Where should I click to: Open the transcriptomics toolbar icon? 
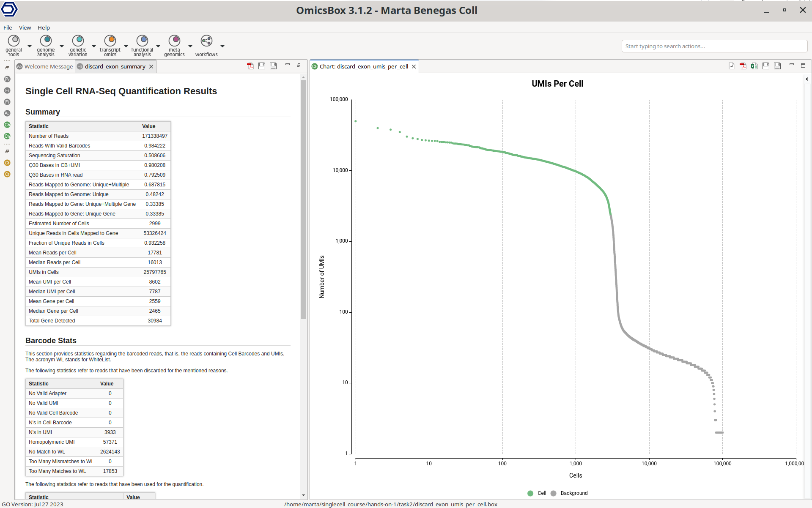click(x=110, y=46)
